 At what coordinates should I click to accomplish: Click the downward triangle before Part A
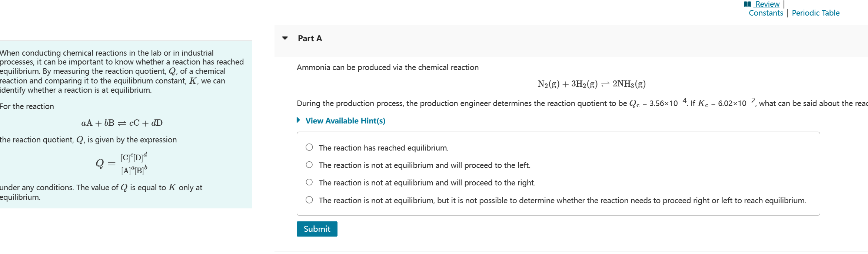click(x=285, y=38)
